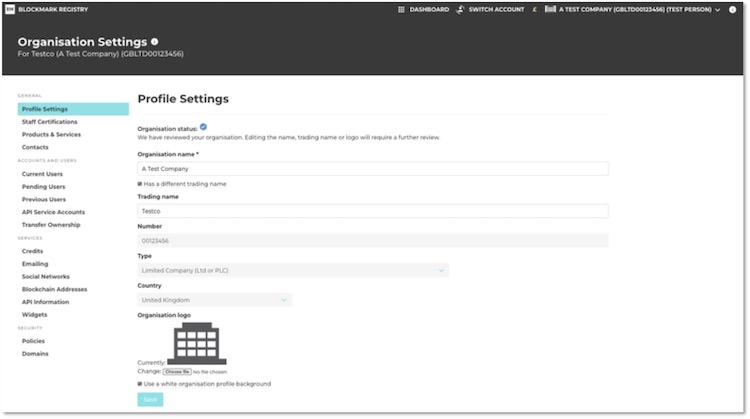Viewport: 750px width, 419px height.
Task: Click the Switch Account arrows icon
Action: [460, 9]
